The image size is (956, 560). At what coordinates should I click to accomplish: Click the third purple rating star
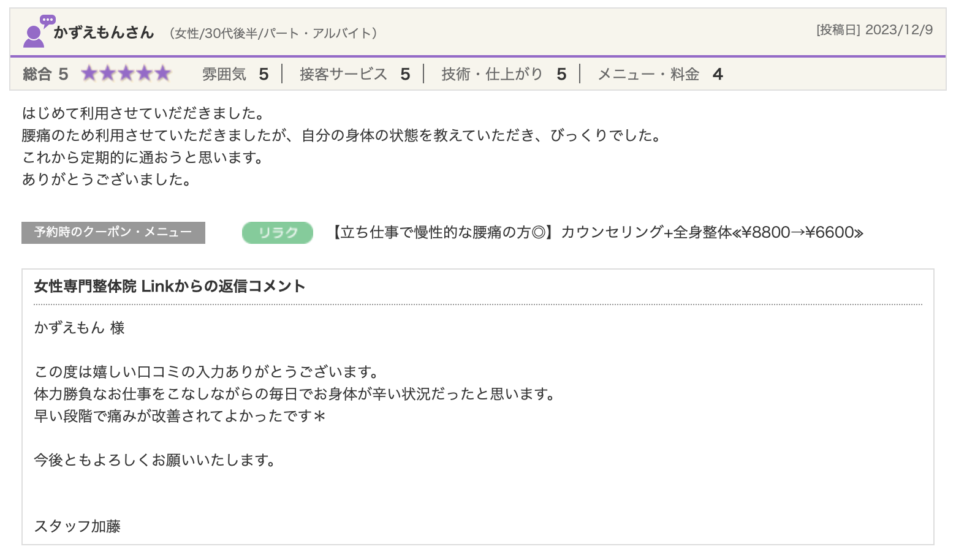tap(126, 74)
